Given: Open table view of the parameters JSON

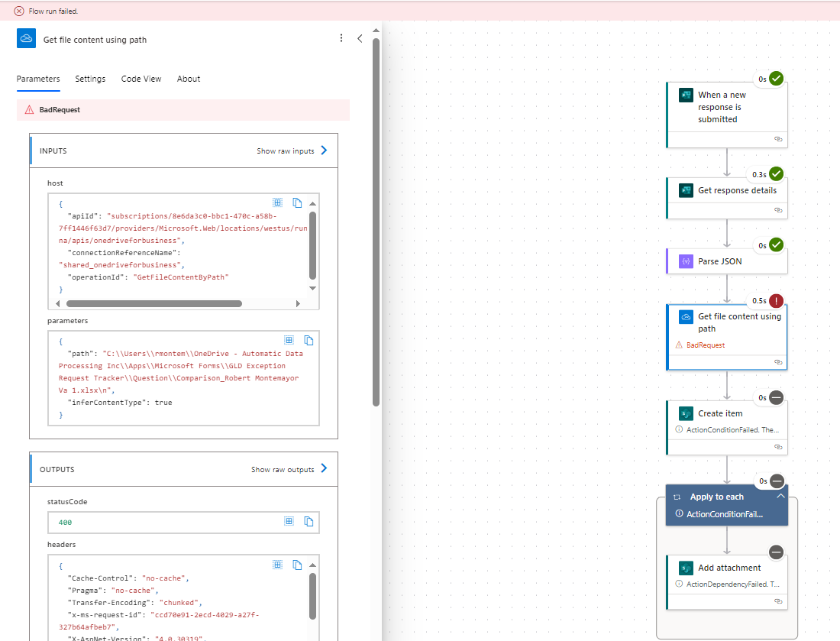Looking at the screenshot, I should tap(289, 340).
